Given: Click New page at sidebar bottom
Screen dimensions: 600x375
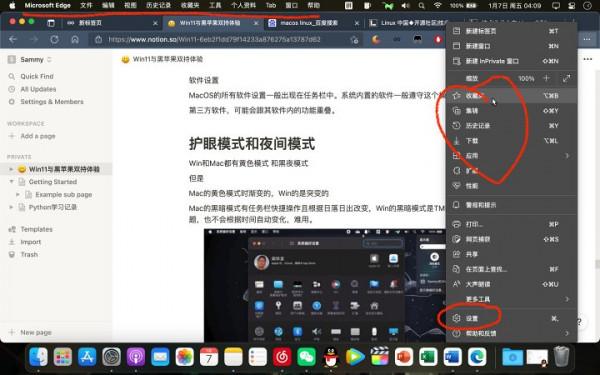Looking at the screenshot, I should point(35,332).
